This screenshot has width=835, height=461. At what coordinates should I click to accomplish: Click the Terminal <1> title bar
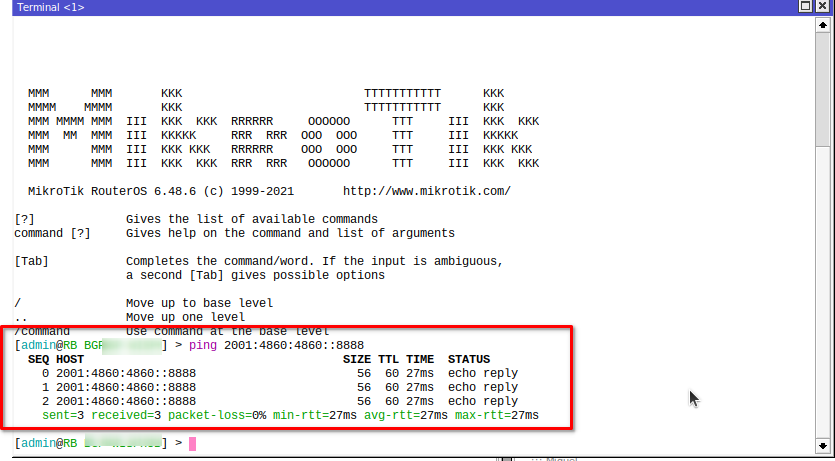[400, 7]
